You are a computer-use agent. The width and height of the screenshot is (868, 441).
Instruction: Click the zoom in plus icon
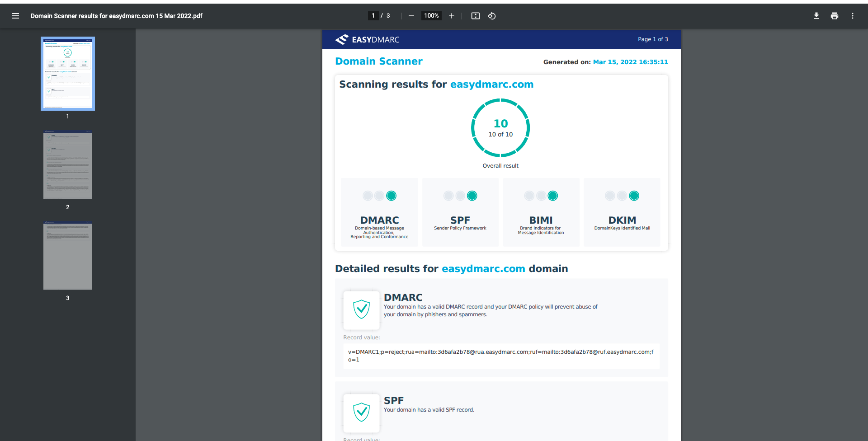point(451,16)
